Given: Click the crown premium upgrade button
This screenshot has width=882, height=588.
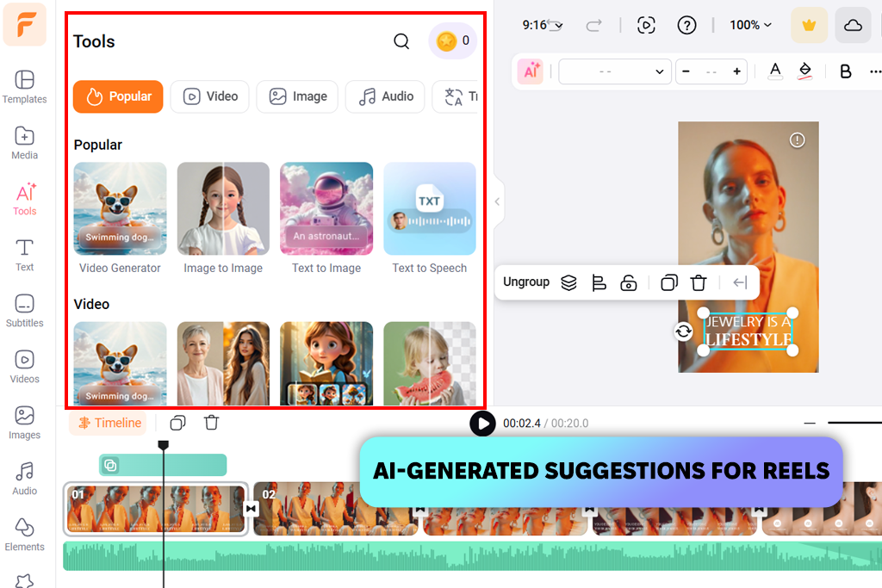Looking at the screenshot, I should pos(809,25).
